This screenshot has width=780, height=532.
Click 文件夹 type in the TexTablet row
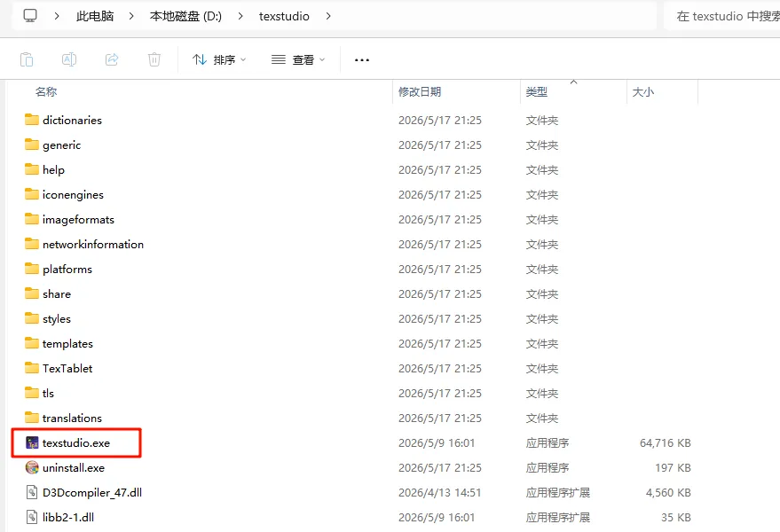[542, 369]
